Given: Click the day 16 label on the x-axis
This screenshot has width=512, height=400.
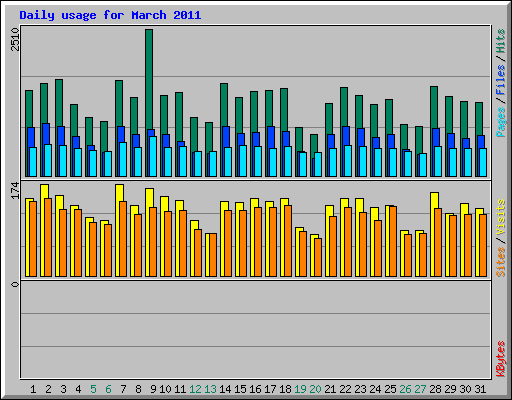Looking at the screenshot, I should (x=255, y=389).
